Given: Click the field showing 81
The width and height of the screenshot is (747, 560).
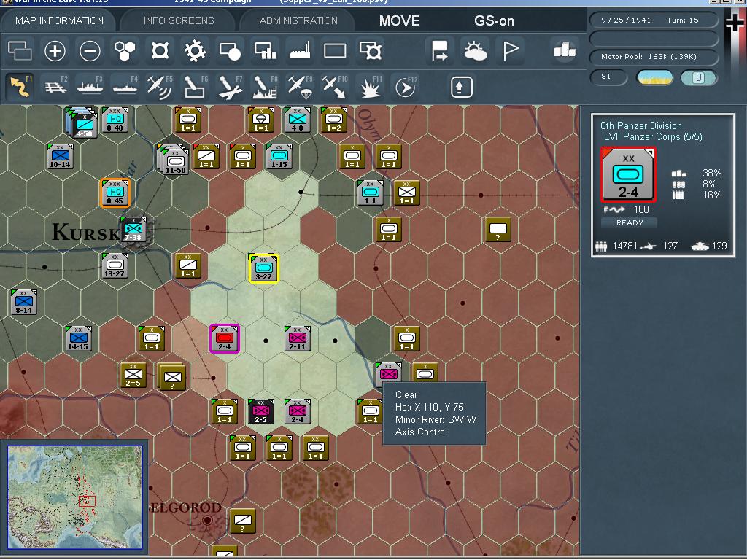Looking at the screenshot, I should [608, 77].
